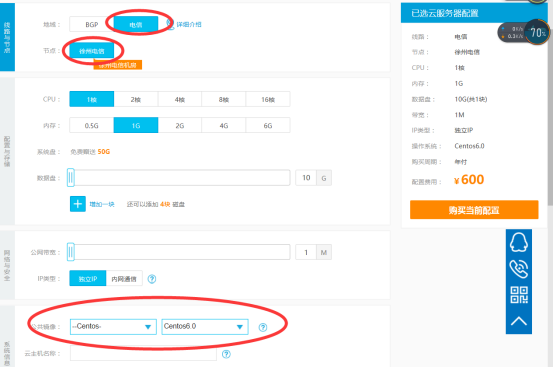
Task: Click the cloud host name input field
Action: (143, 353)
